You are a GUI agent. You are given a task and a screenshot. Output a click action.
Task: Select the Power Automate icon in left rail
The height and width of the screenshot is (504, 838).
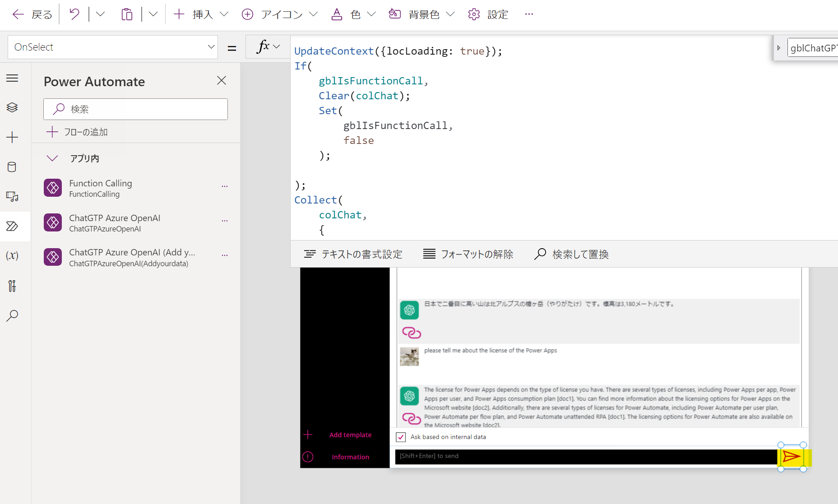tap(12, 226)
